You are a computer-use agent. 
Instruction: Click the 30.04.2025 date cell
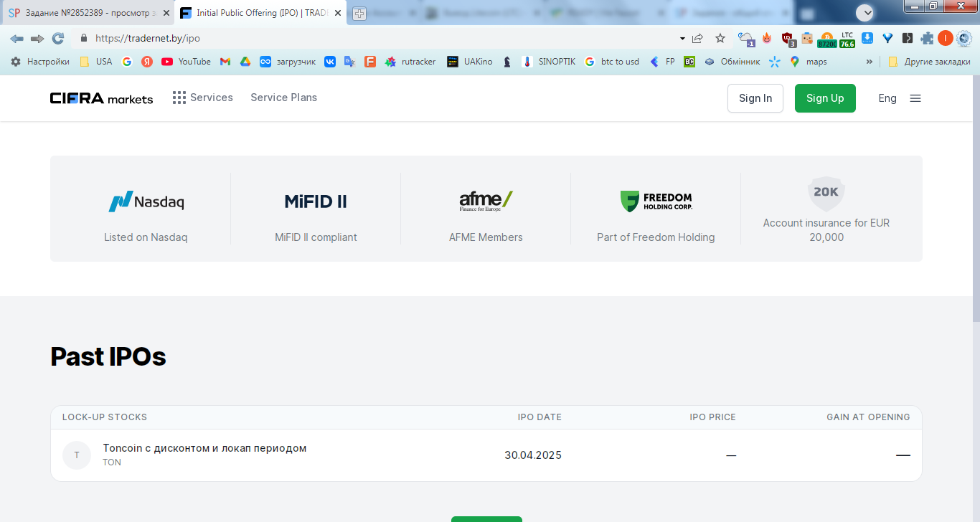click(x=533, y=455)
